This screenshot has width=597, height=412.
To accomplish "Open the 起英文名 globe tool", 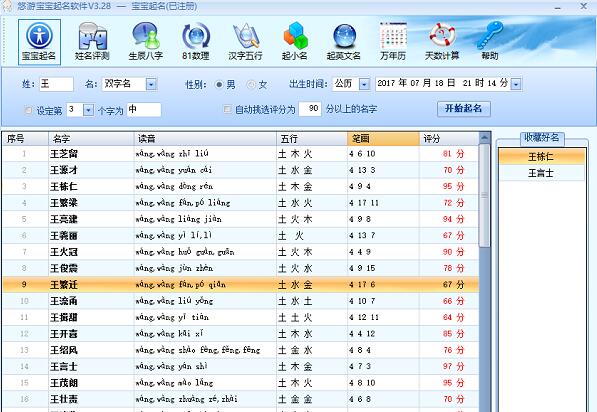I will pyautogui.click(x=344, y=42).
